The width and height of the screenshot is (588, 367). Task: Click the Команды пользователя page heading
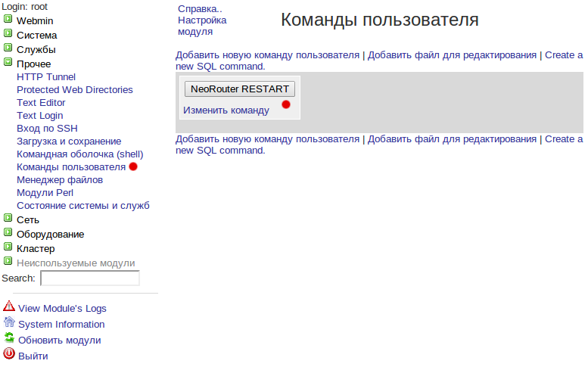coord(379,20)
